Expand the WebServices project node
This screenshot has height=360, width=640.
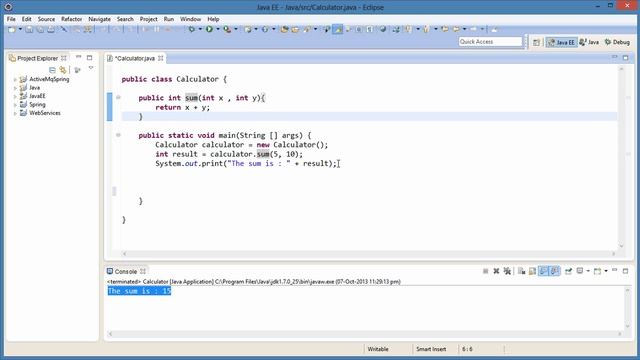[x=15, y=113]
